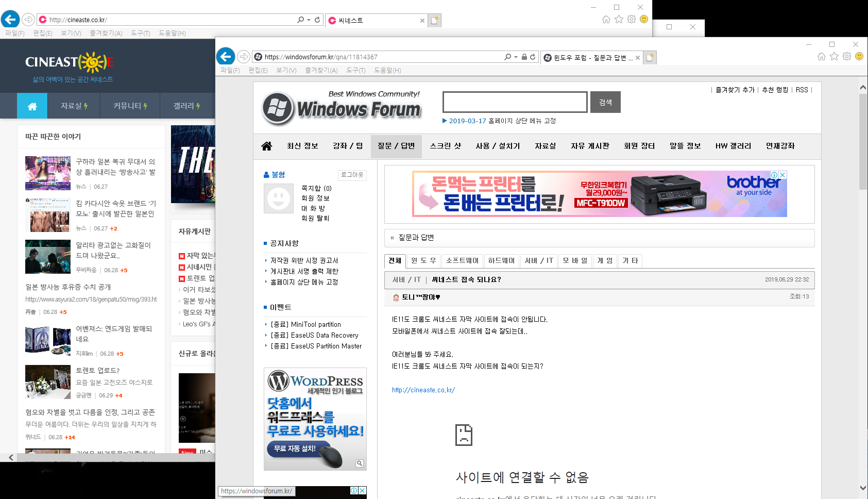
Task: Click the search magnifier in the windowsforum.kr address bar
Action: (508, 57)
